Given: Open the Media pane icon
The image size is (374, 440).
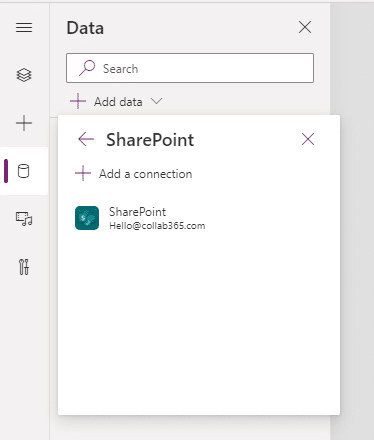Looking at the screenshot, I should [x=24, y=219].
